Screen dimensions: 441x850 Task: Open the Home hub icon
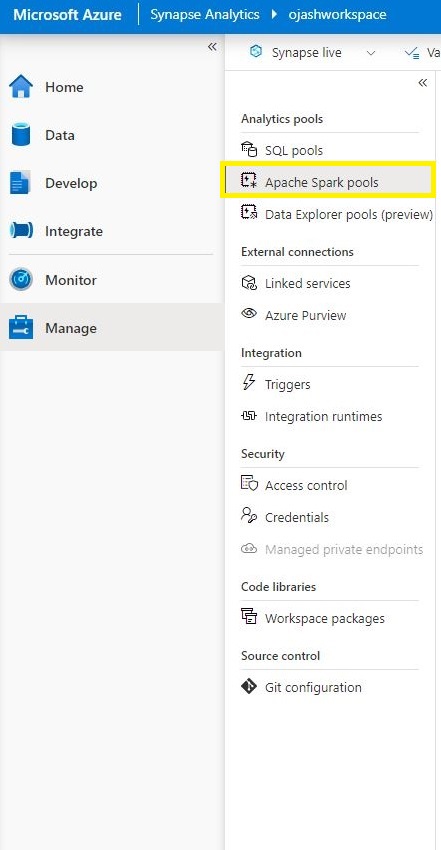21,87
